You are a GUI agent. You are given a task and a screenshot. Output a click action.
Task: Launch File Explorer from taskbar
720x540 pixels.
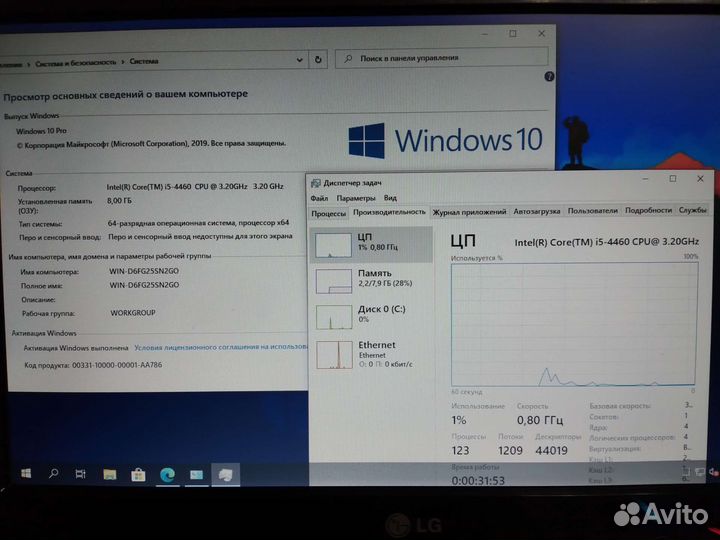109,474
